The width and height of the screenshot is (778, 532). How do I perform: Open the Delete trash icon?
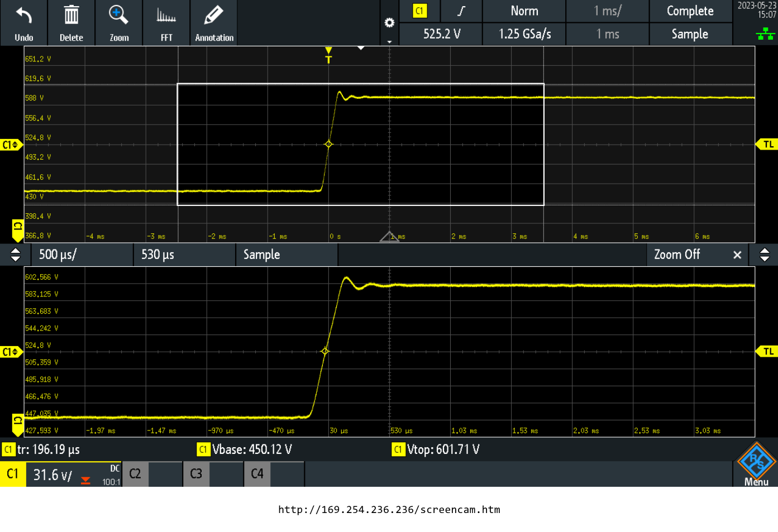pos(71,22)
